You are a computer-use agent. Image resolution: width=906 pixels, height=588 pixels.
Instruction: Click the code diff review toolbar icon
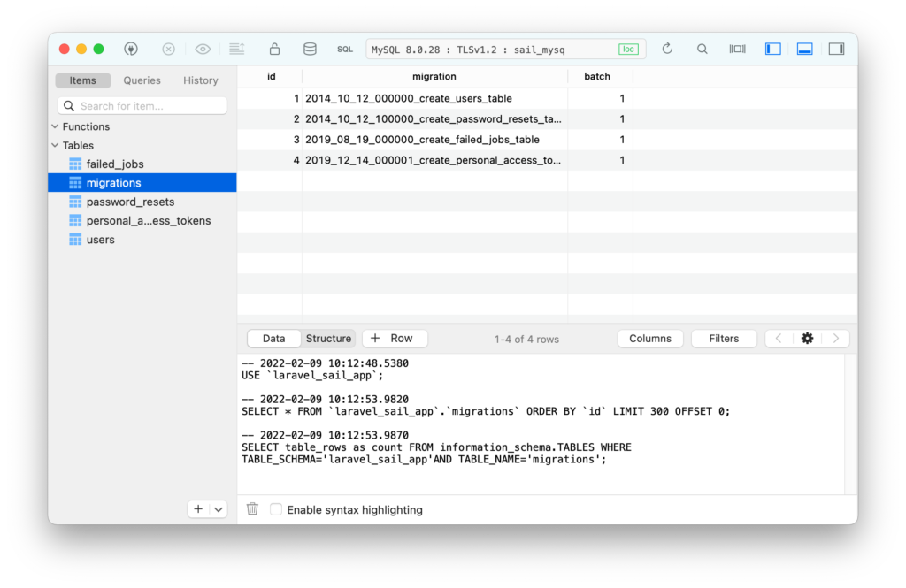236,49
